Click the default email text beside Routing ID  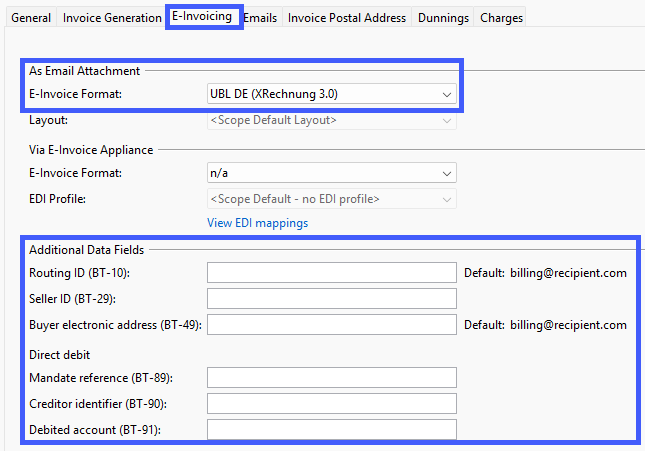pyautogui.click(x=568, y=273)
